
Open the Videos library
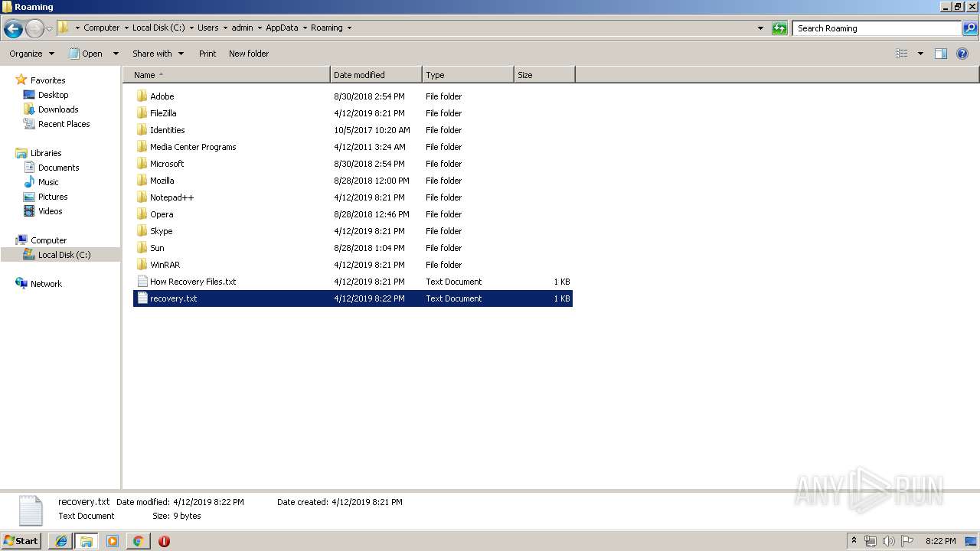(x=50, y=211)
